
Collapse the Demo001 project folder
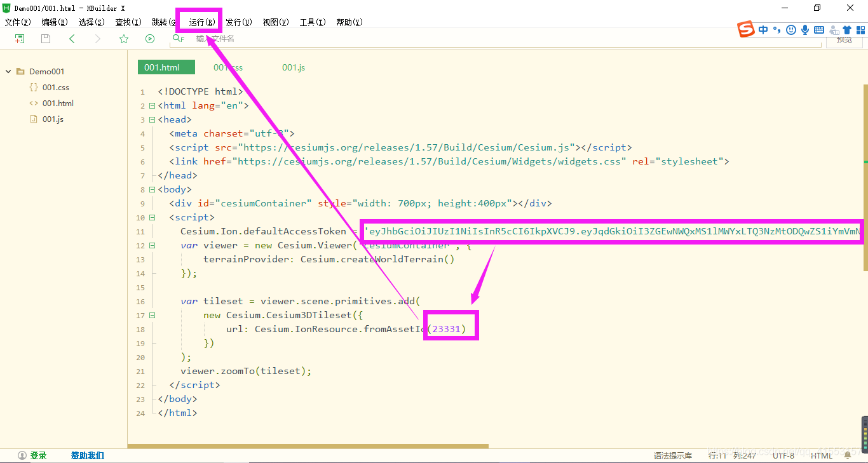pos(8,72)
